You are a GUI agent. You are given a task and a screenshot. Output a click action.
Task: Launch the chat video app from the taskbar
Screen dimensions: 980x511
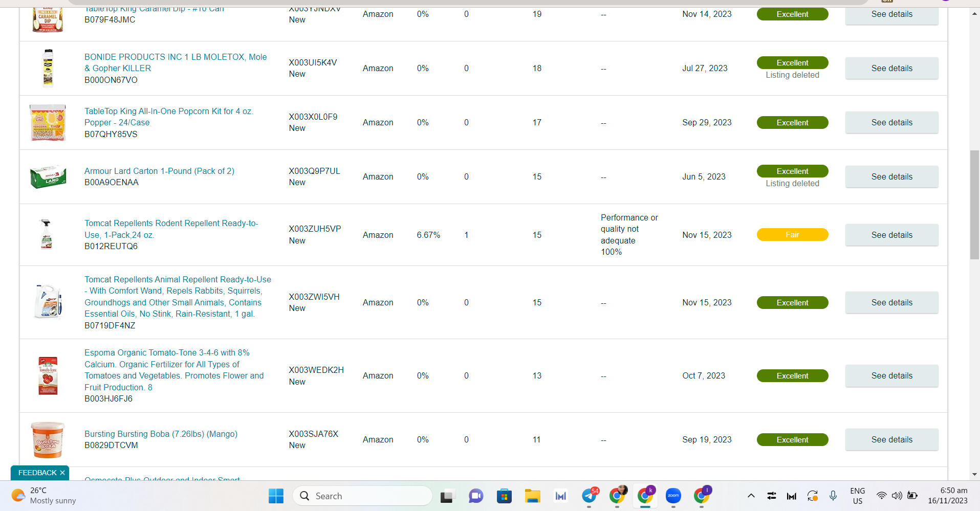pyautogui.click(x=476, y=496)
